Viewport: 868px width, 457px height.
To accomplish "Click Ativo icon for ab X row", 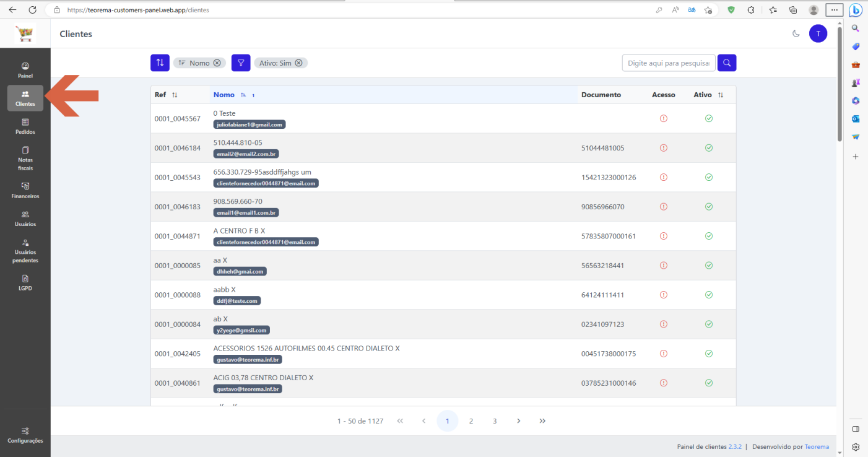I will point(709,324).
